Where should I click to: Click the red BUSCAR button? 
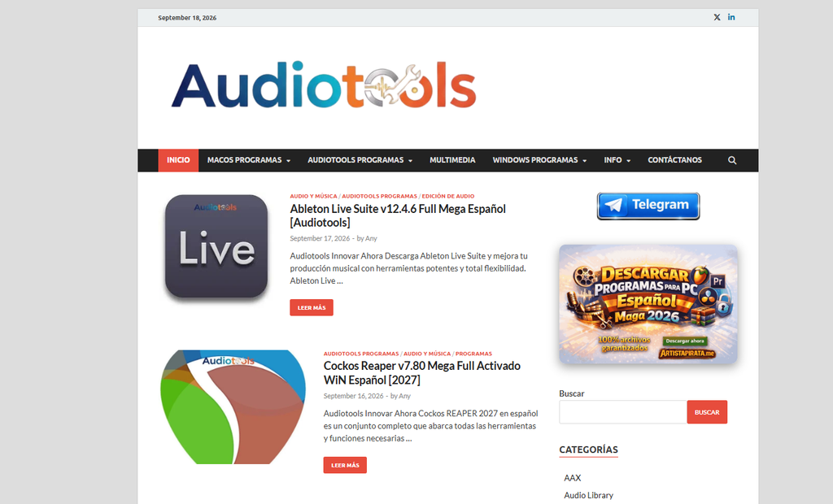coord(707,412)
